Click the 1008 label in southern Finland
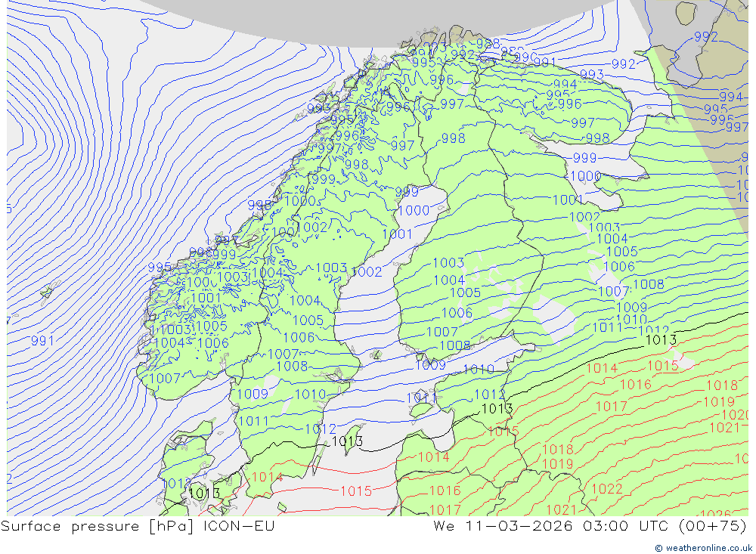Screen dimensions: 756x554 tap(454, 345)
